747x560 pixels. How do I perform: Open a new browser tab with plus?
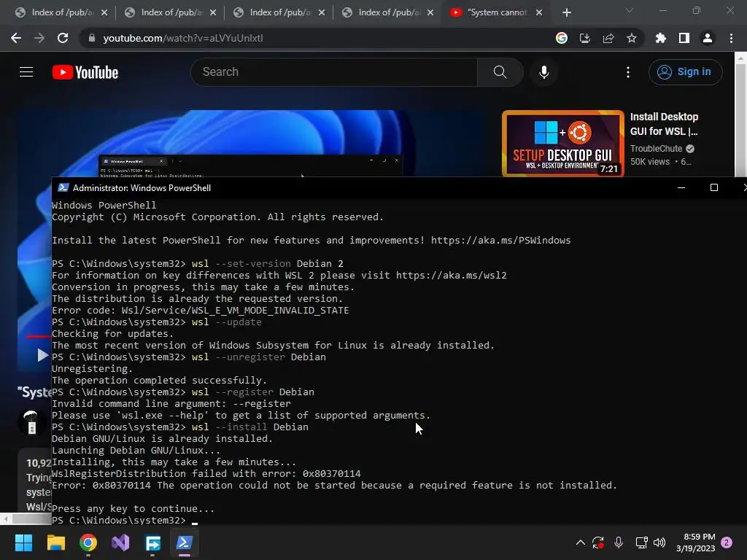(x=566, y=12)
